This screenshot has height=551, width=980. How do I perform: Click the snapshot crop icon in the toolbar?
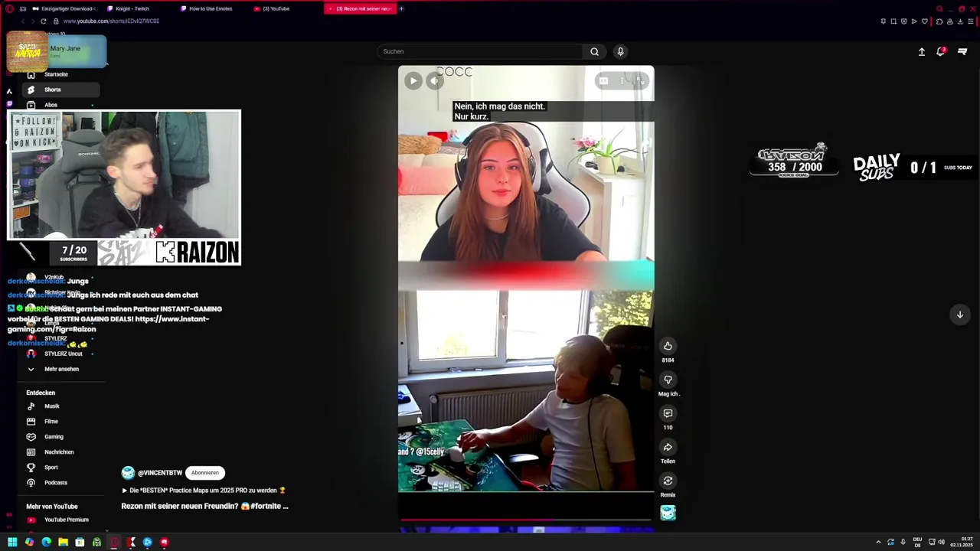(893, 21)
